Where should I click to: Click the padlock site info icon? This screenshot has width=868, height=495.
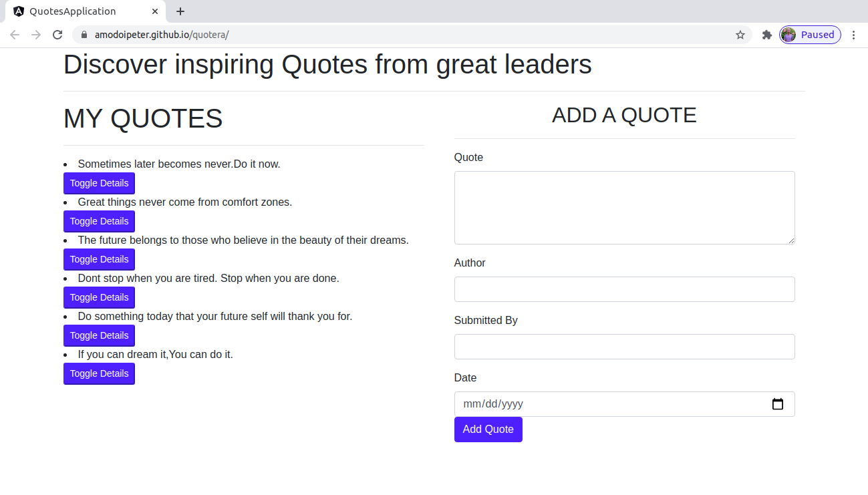pyautogui.click(x=84, y=35)
